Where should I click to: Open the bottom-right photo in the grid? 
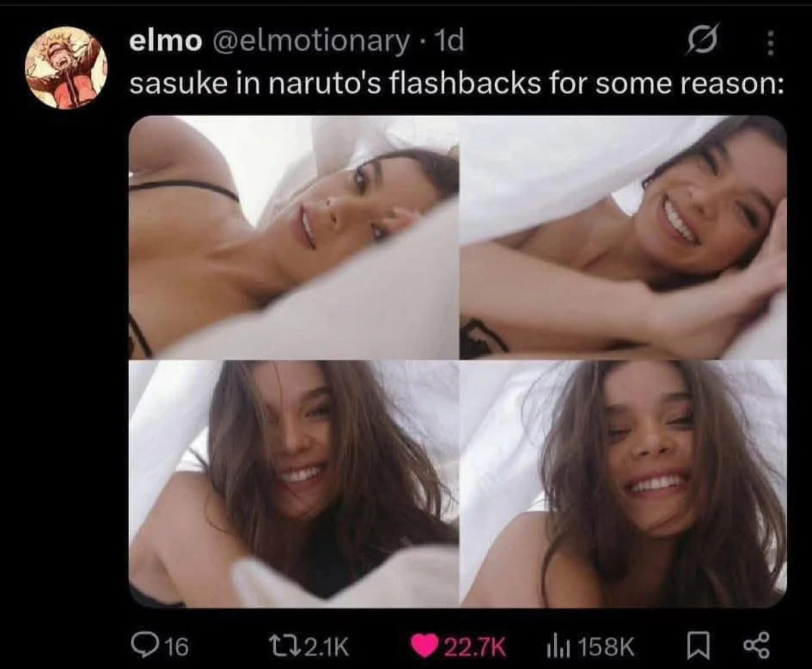tap(623, 484)
